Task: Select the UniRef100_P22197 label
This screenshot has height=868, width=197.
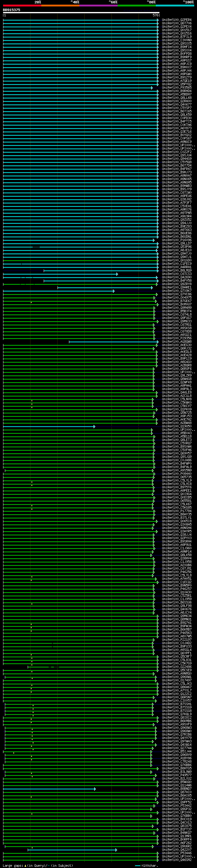Action: tap(177, 640)
